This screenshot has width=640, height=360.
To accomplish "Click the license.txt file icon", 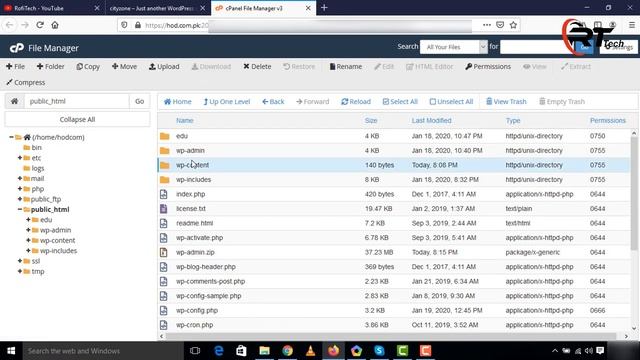I will click(x=164, y=209).
